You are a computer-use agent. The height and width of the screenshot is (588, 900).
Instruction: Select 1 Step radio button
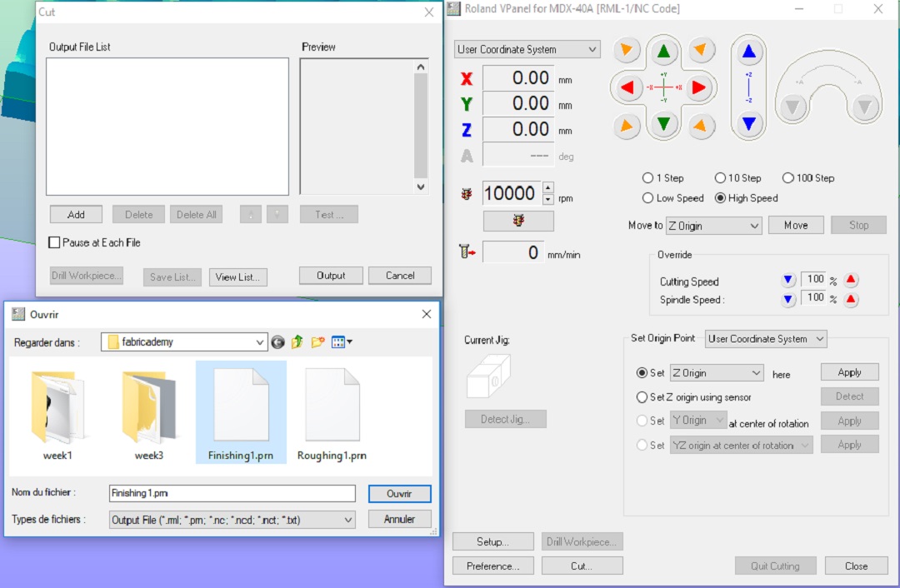647,178
